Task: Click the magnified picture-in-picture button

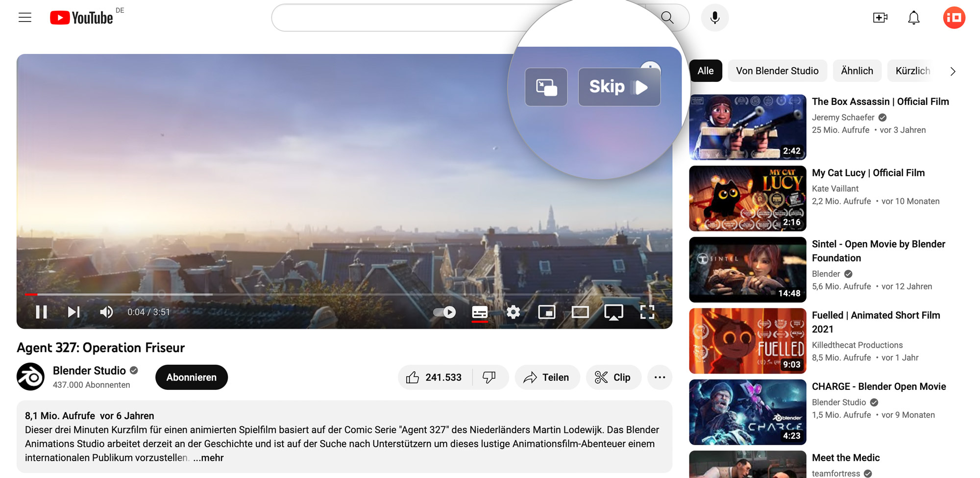Action: 546,87
